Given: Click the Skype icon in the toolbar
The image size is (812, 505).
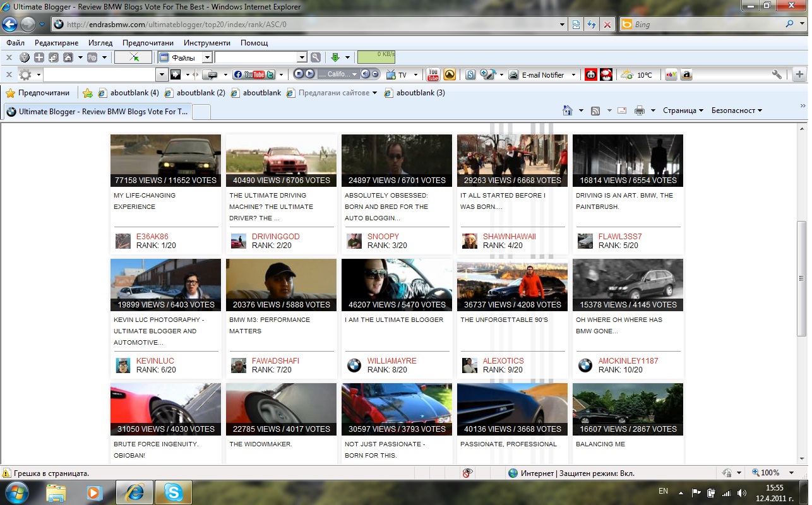Looking at the screenshot, I should coord(470,74).
